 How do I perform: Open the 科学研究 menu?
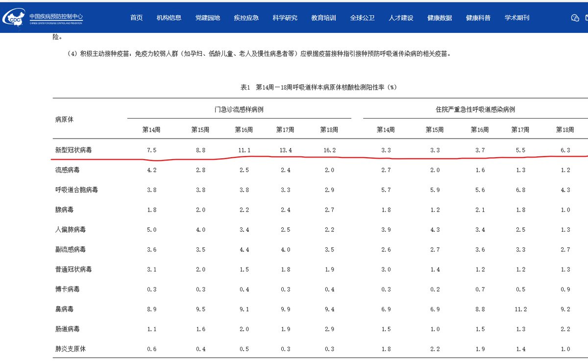[x=285, y=18]
